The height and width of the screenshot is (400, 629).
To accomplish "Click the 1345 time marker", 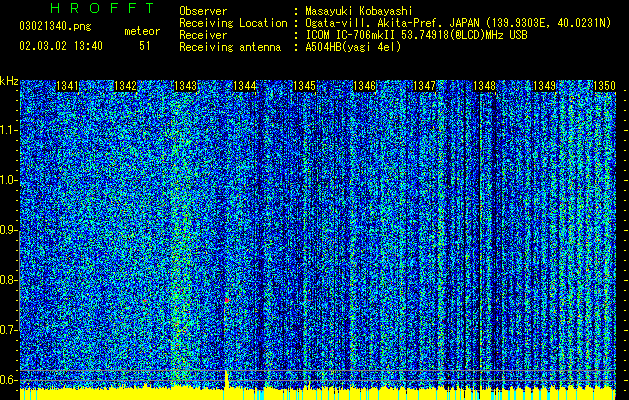I will [304, 86].
